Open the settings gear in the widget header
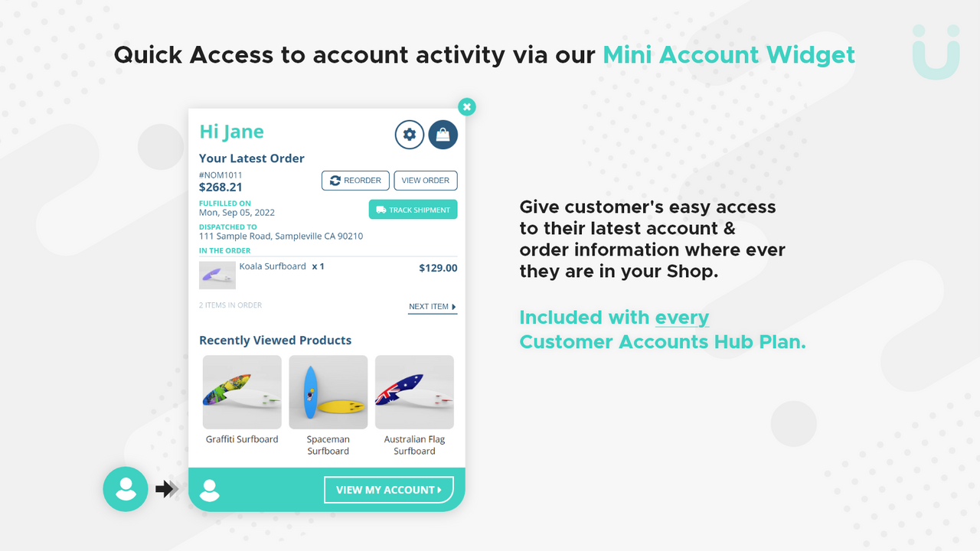980x551 pixels. (410, 134)
